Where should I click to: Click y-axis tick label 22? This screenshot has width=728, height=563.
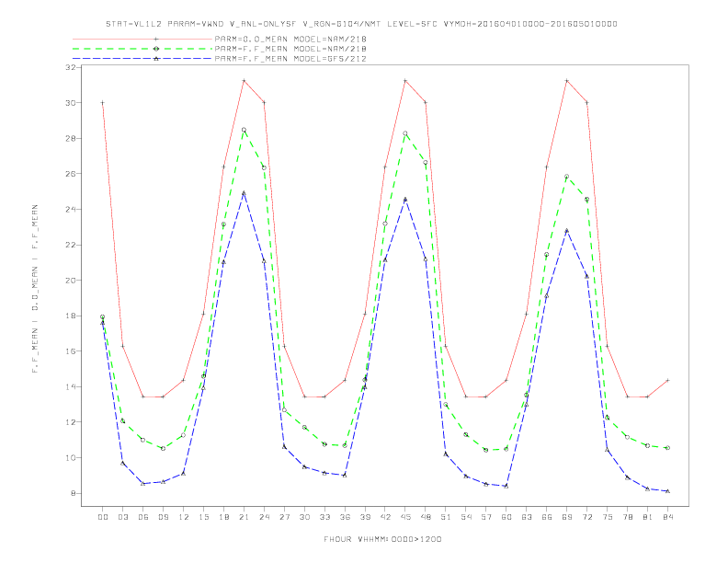[x=71, y=245]
